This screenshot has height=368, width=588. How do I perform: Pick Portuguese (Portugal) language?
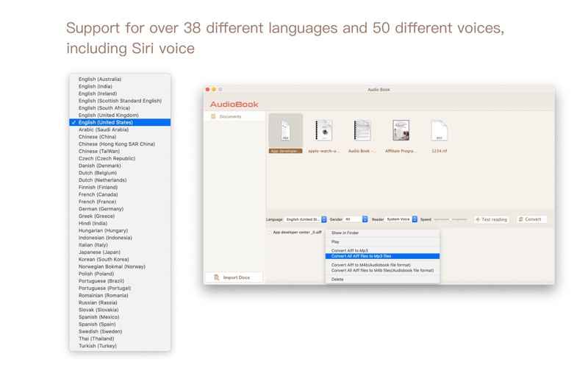(120, 288)
